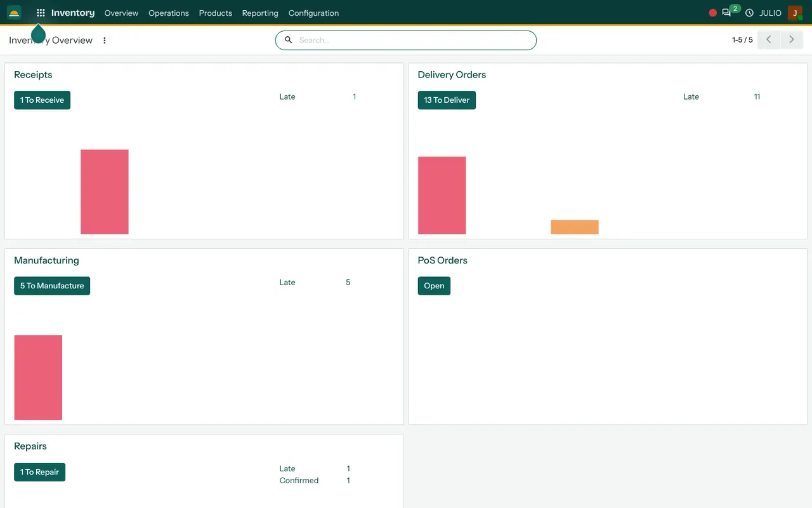This screenshot has width=812, height=508.
Task: Focus the Search input field
Action: [406, 40]
